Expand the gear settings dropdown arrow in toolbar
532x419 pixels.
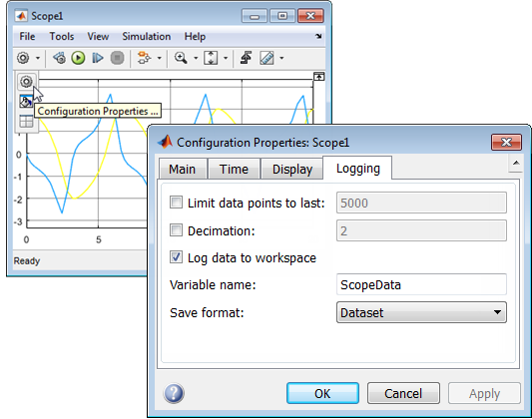pyautogui.click(x=38, y=58)
